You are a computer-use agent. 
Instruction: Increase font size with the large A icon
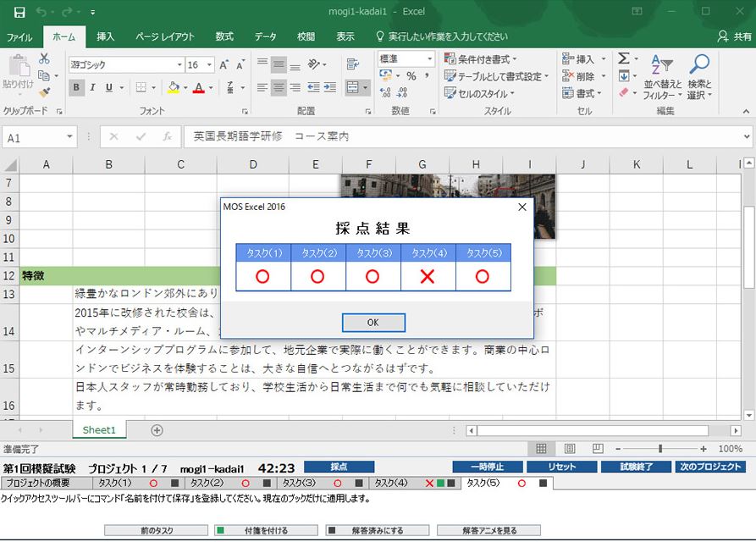point(223,64)
